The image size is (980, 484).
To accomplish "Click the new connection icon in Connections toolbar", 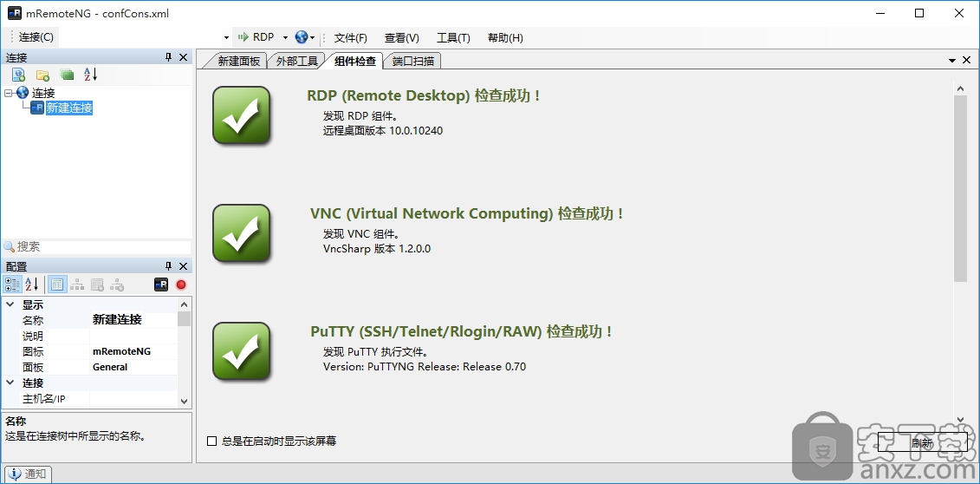I will pyautogui.click(x=19, y=75).
